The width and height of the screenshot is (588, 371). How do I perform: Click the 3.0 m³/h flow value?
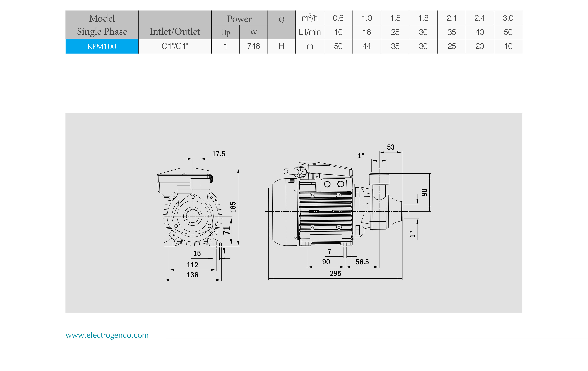pos(508,18)
